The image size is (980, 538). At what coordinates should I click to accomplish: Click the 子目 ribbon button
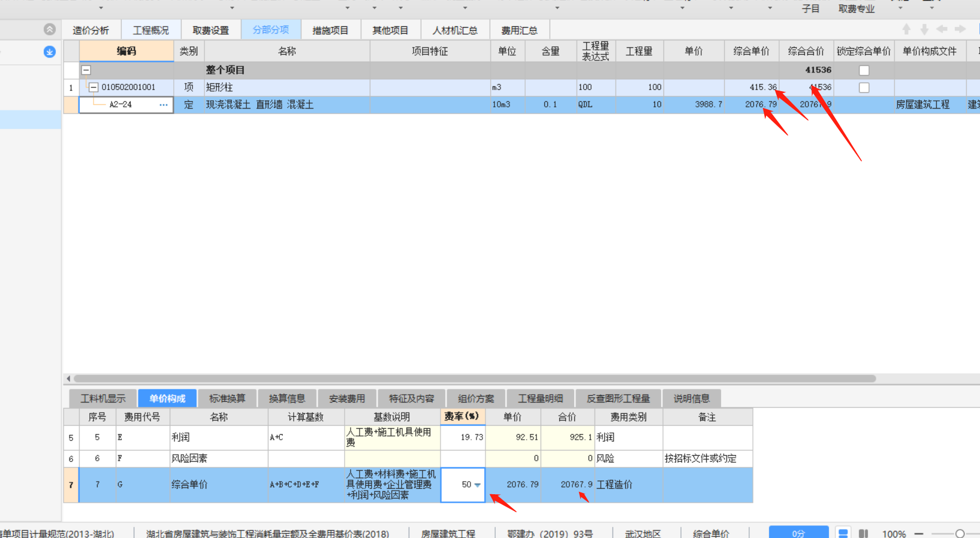[811, 8]
